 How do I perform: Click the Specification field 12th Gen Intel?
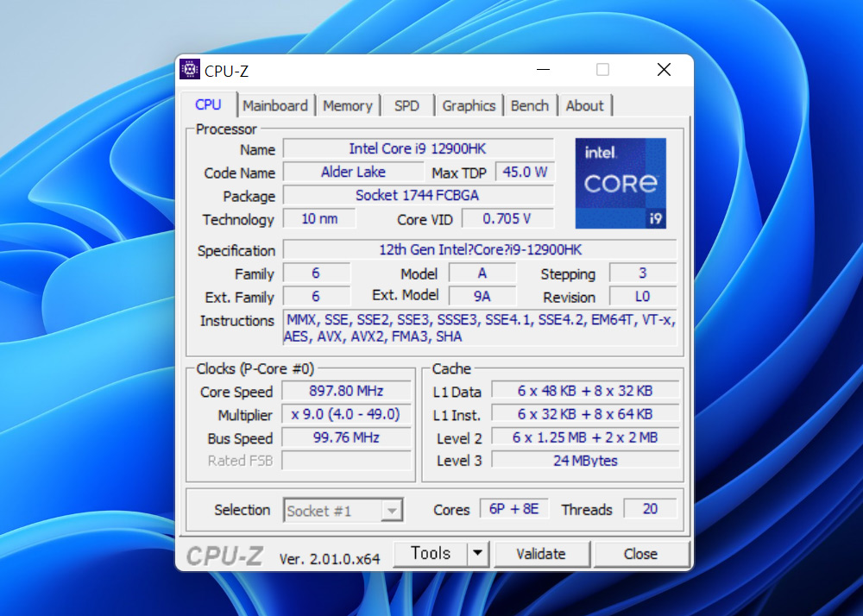(480, 249)
